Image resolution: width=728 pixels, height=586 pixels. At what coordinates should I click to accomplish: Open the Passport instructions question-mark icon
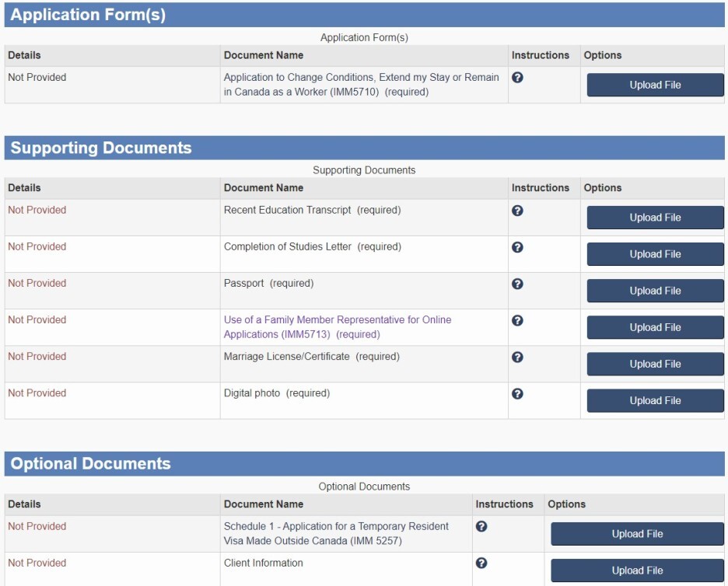tap(517, 284)
